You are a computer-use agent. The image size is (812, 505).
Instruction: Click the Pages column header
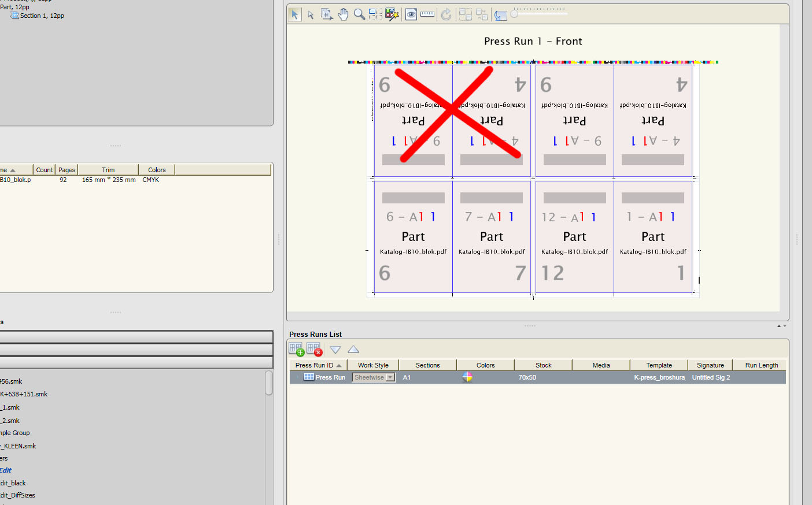point(67,170)
